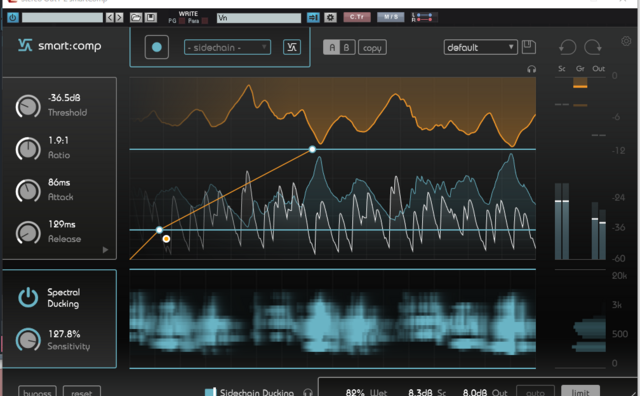Select state A
The height and width of the screenshot is (396, 640).
coord(332,47)
